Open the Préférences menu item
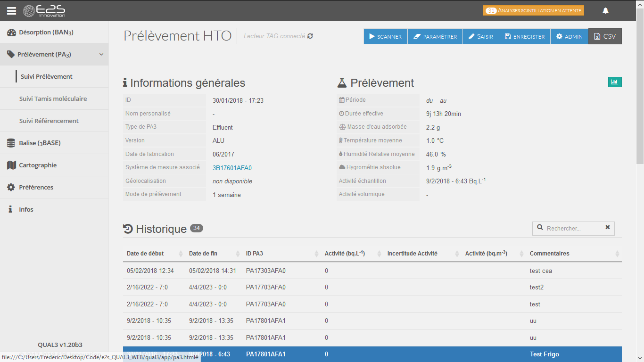Image resolution: width=644 pixels, height=362 pixels. pos(54,187)
